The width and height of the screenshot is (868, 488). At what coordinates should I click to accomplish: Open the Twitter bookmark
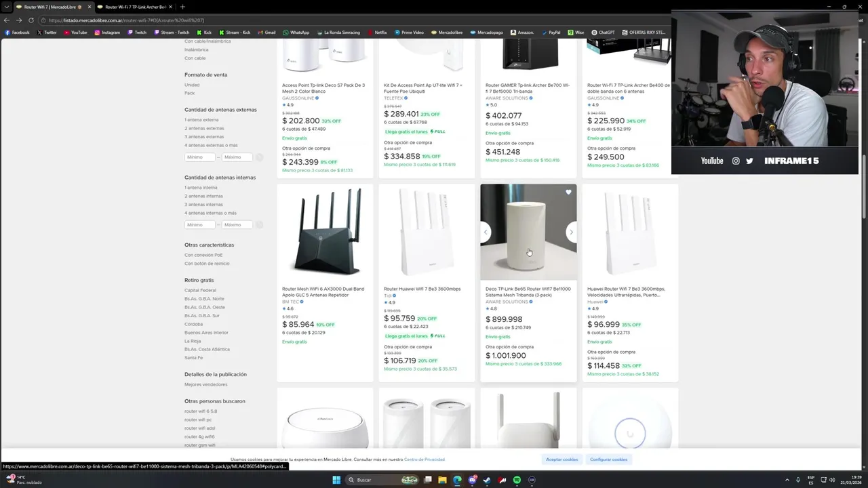click(x=47, y=33)
